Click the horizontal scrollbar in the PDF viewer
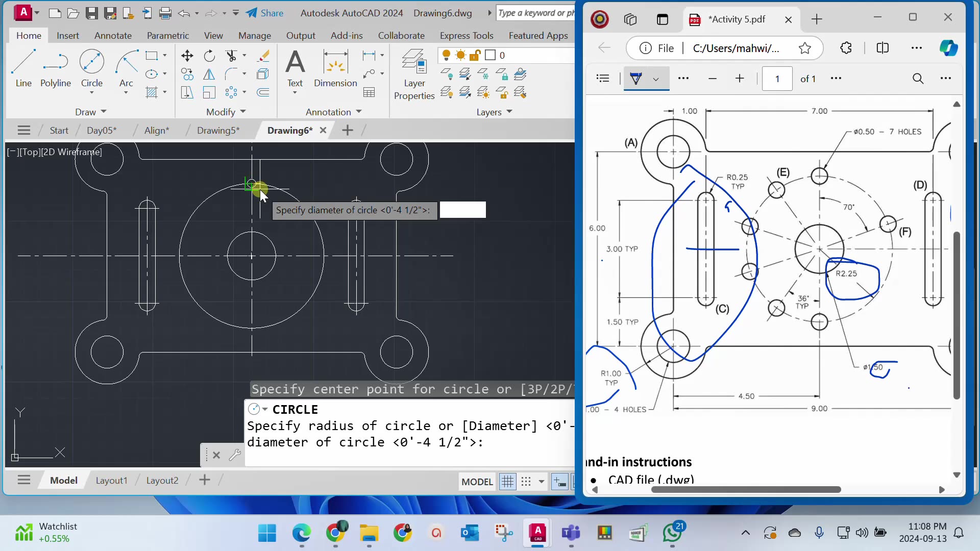 click(x=745, y=489)
